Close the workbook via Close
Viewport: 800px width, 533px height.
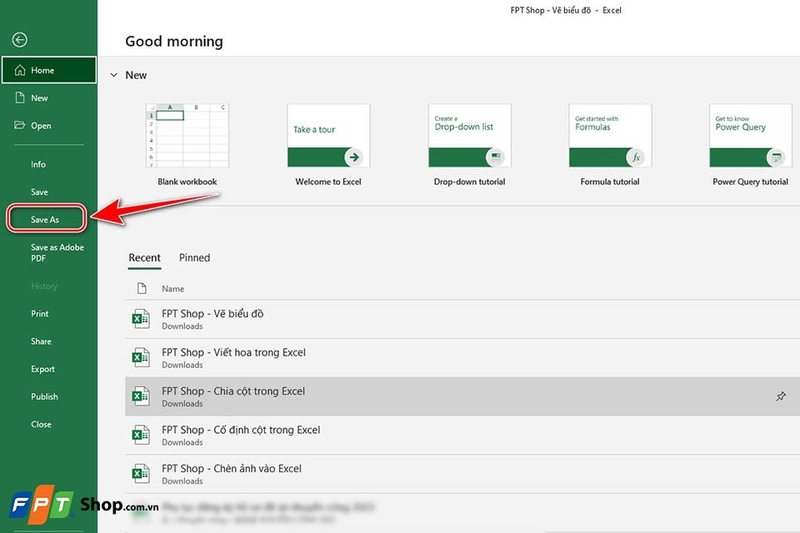[x=41, y=424]
